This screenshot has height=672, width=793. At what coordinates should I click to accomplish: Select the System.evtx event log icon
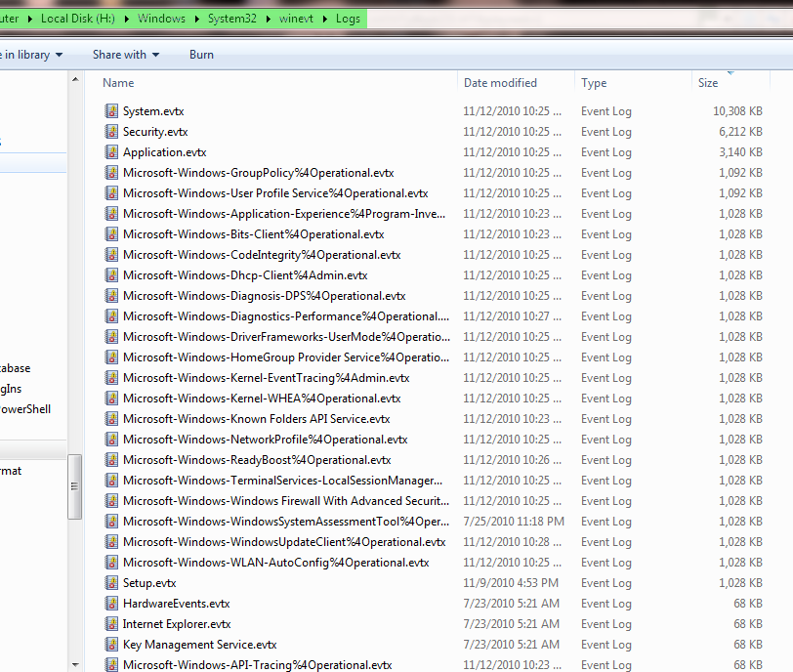(109, 110)
